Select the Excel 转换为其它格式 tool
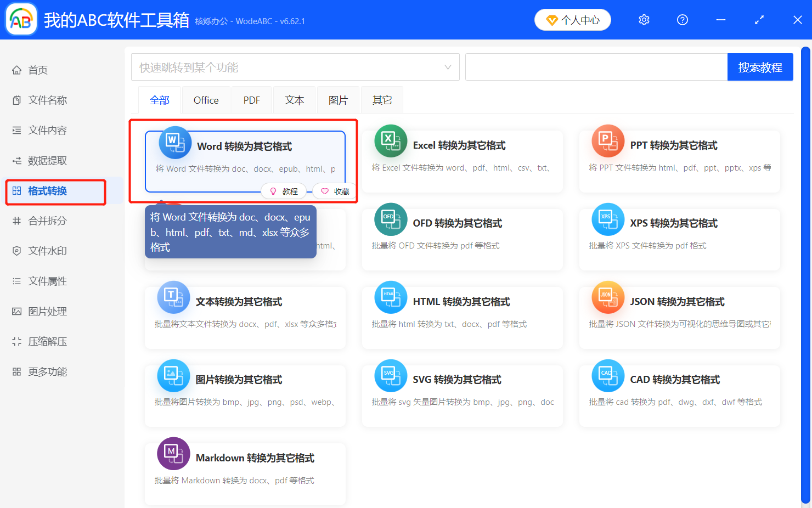The image size is (812, 508). (463, 145)
